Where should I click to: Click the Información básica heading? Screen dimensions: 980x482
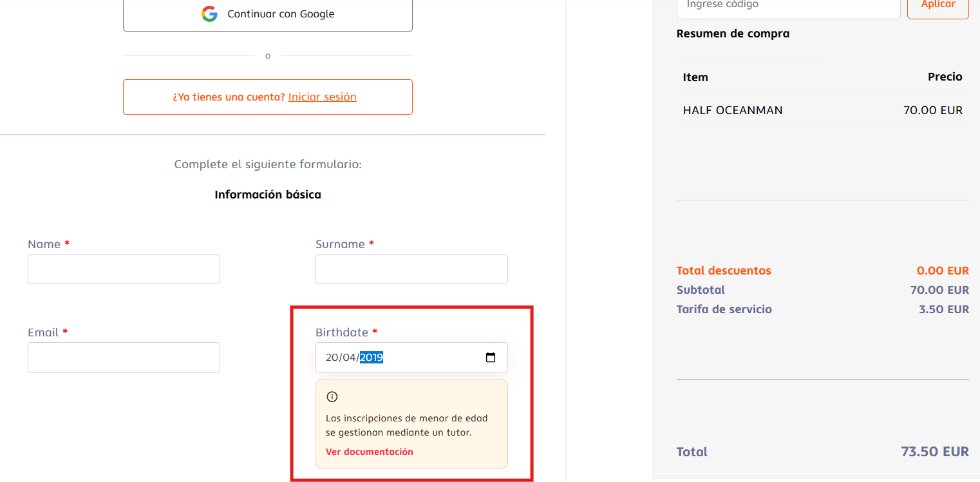[x=268, y=195]
